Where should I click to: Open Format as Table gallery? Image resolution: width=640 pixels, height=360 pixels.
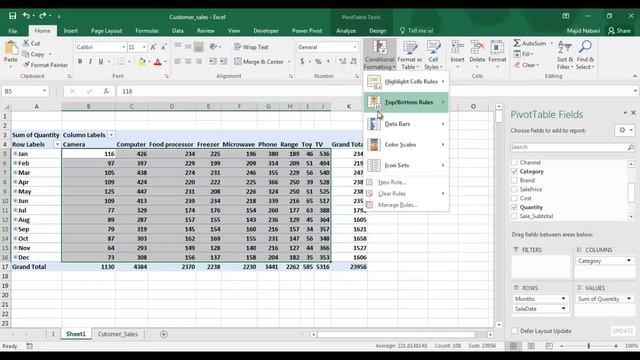[x=409, y=55]
